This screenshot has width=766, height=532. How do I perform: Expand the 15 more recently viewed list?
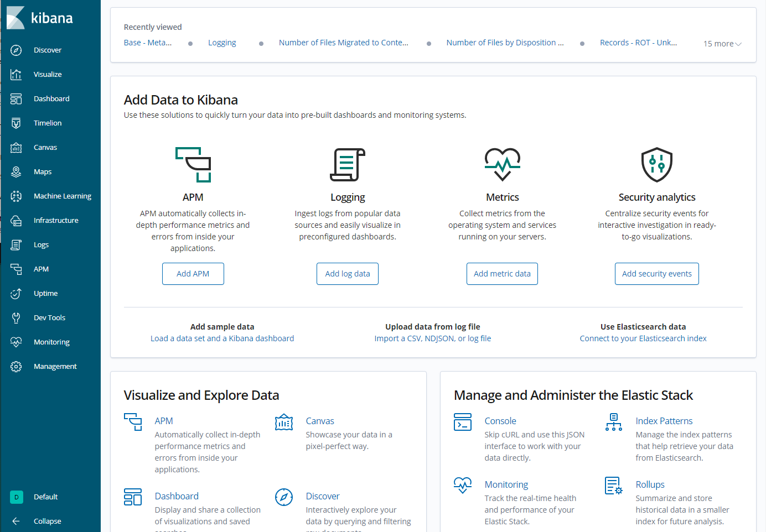tap(722, 44)
